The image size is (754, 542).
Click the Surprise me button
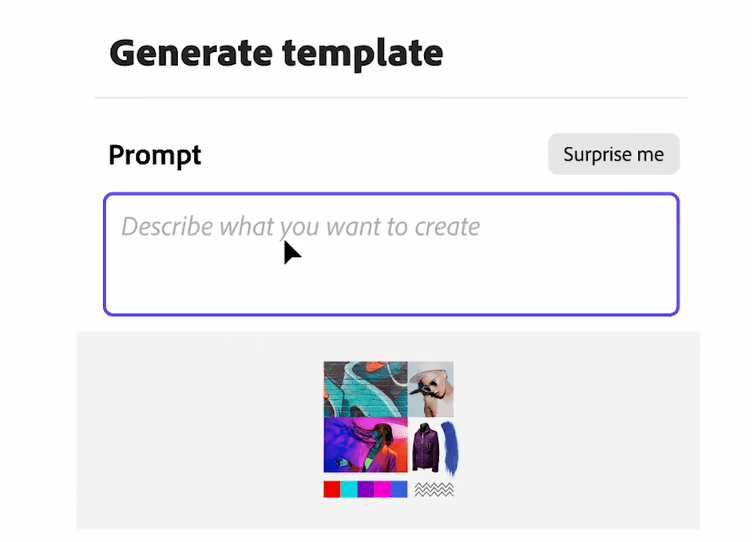(613, 154)
